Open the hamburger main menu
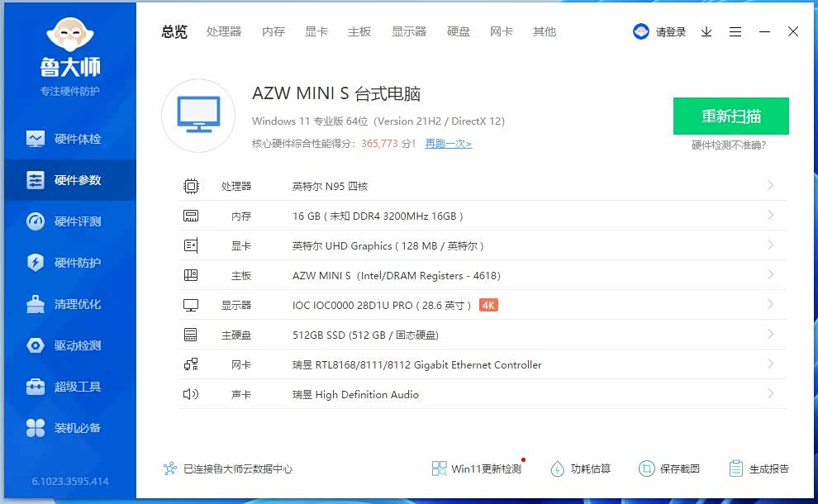 click(735, 32)
